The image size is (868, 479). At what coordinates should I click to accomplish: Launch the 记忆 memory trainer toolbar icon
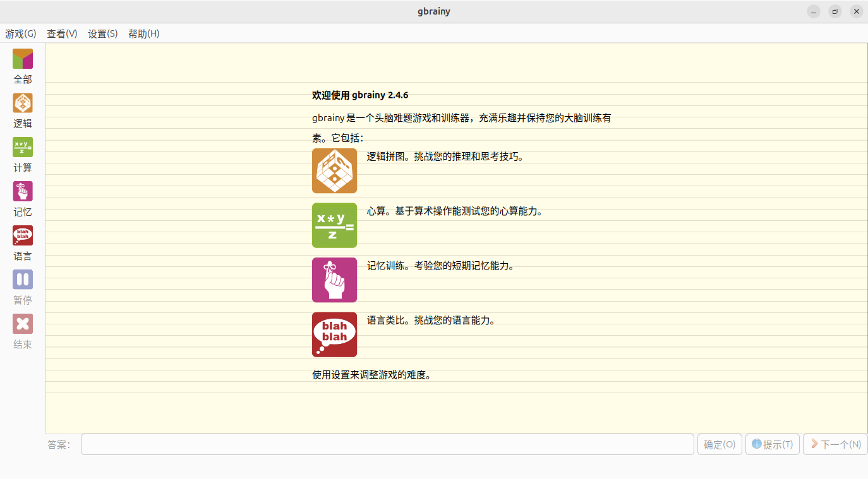click(x=23, y=191)
